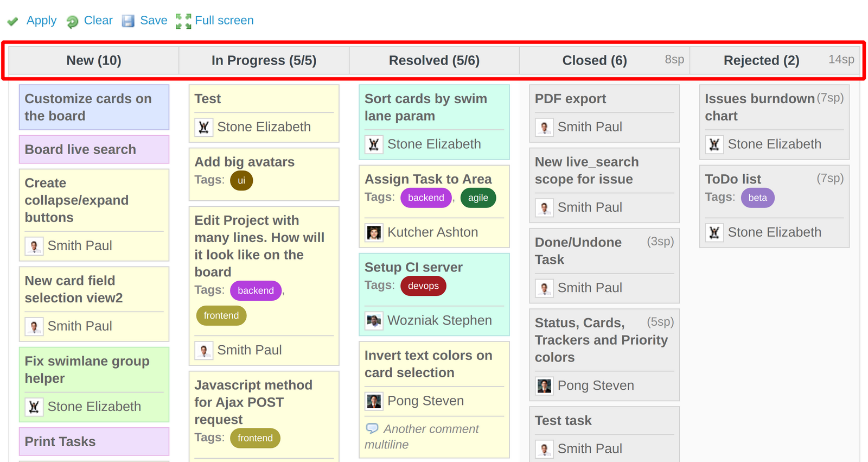Click Smith Paul's avatar on PDF export card
Screen dimensions: 868x462
tap(544, 126)
